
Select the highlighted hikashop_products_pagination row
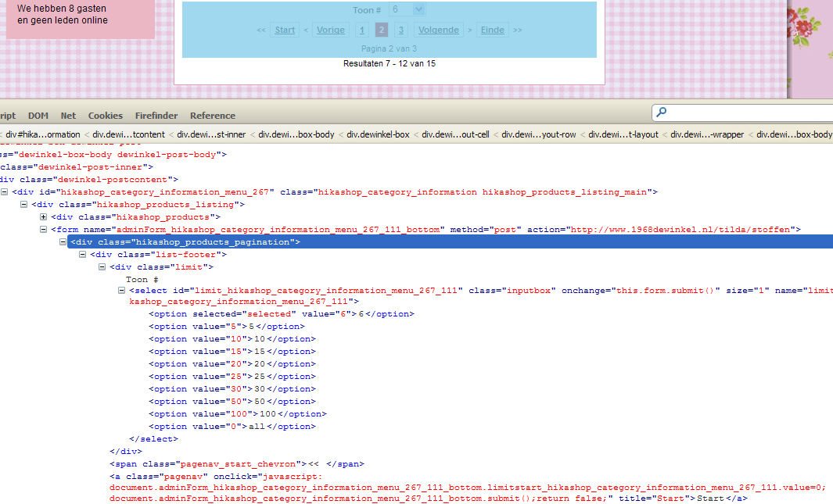pos(451,242)
